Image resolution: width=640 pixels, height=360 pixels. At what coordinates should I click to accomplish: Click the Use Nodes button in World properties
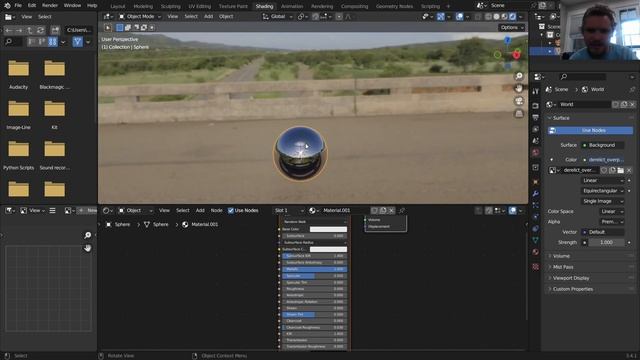pyautogui.click(x=591, y=131)
